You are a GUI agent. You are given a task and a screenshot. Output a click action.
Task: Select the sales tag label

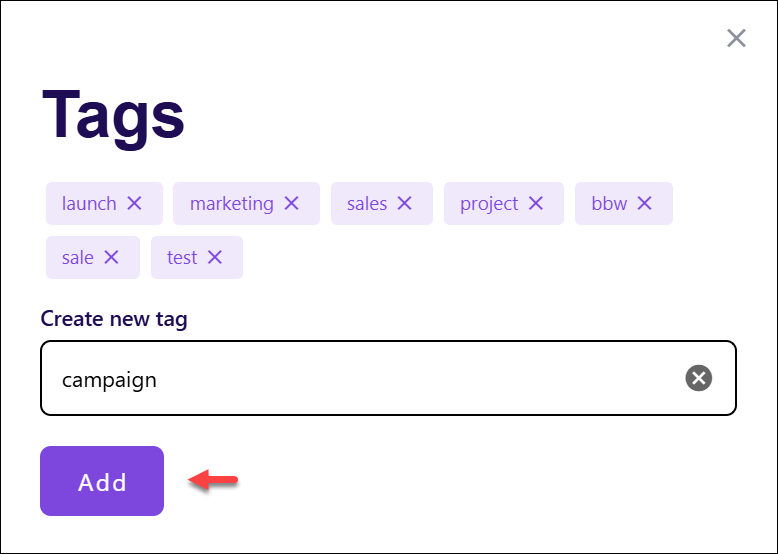point(367,203)
